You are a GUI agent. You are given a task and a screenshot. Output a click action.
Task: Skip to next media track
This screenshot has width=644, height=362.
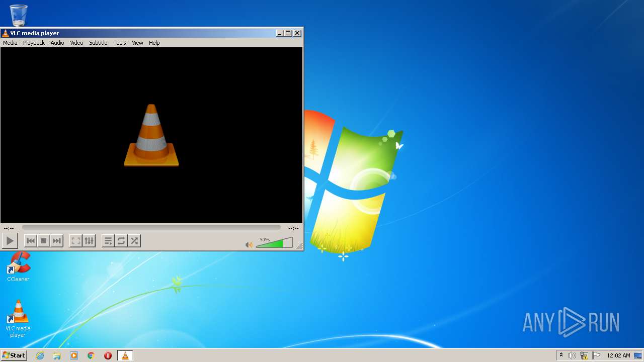(57, 241)
